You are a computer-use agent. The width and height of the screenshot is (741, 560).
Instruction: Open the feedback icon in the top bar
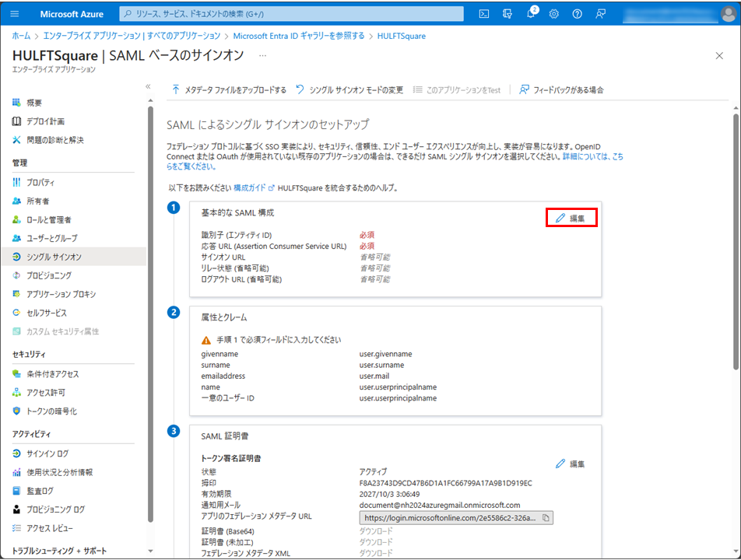(x=600, y=14)
